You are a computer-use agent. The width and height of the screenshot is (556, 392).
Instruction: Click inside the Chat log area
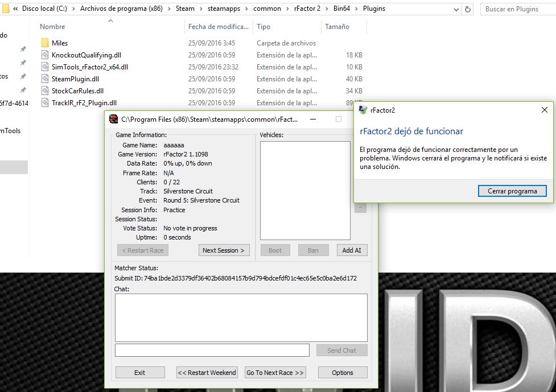click(x=241, y=317)
